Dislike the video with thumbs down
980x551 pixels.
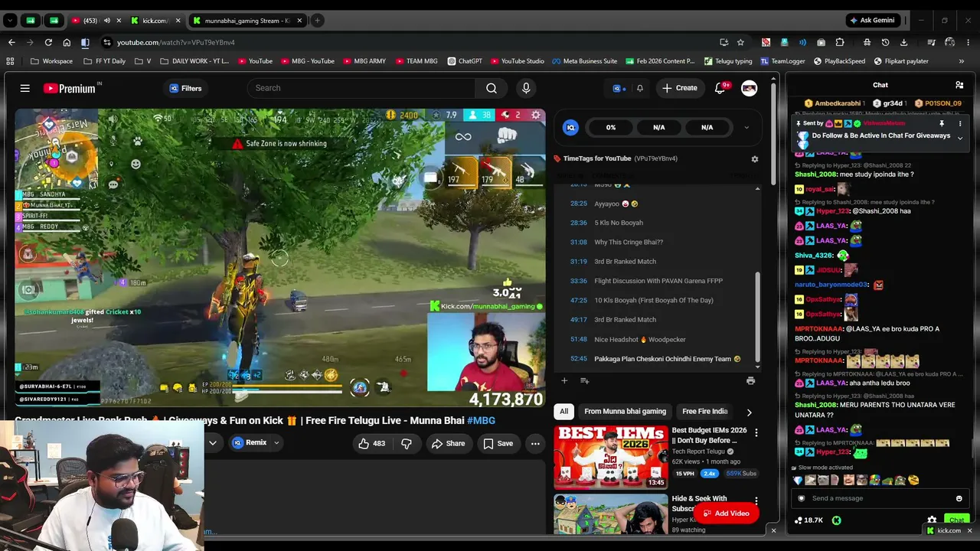(x=407, y=443)
